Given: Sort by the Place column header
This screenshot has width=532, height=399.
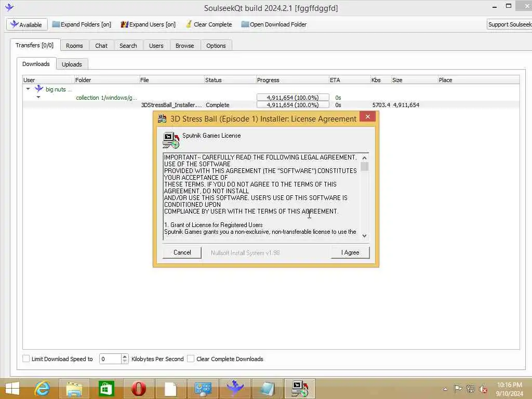Looking at the screenshot, I should coord(478,79).
